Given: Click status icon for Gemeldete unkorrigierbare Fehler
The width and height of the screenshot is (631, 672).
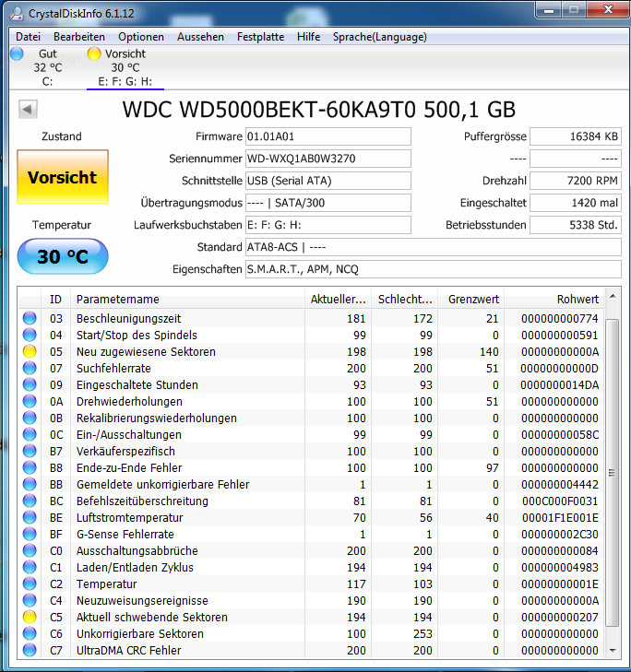Looking at the screenshot, I should tap(30, 484).
